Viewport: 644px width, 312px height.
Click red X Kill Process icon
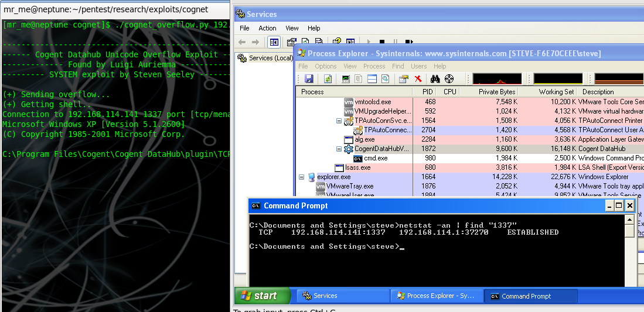coord(418,79)
